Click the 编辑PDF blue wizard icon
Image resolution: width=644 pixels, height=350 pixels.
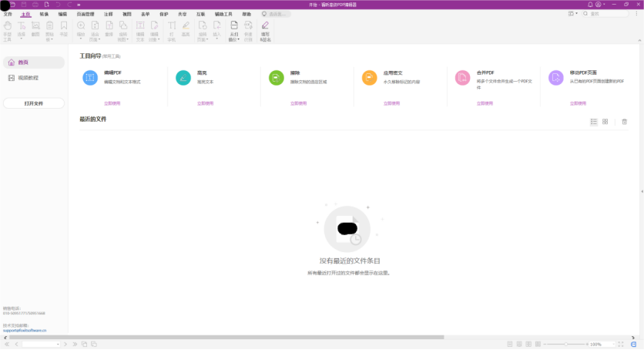tap(90, 78)
